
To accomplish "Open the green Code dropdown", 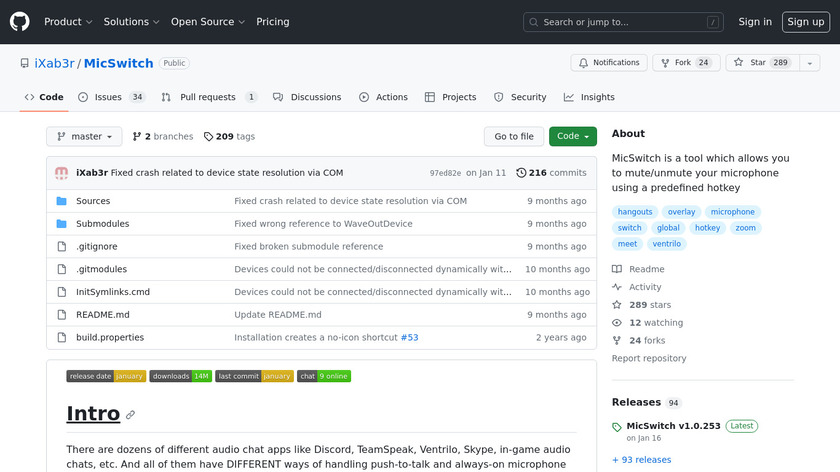I will point(572,137).
